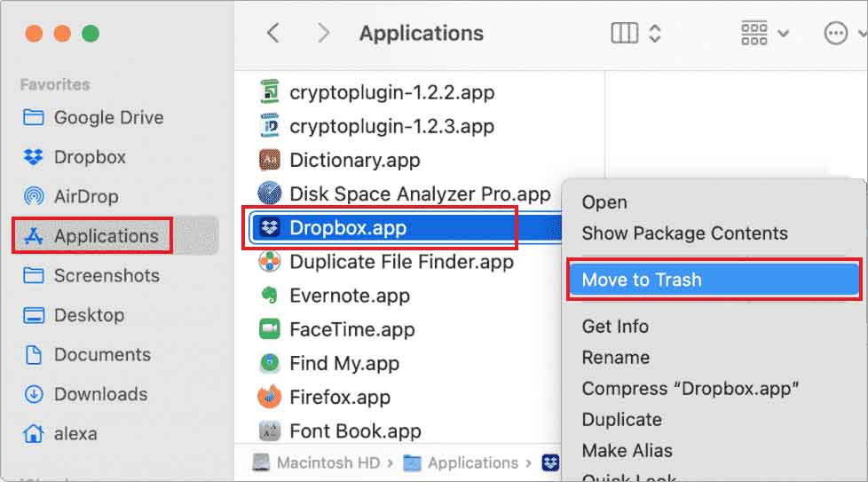
Task: Open Google Drive in Favorites
Action: click(x=108, y=117)
